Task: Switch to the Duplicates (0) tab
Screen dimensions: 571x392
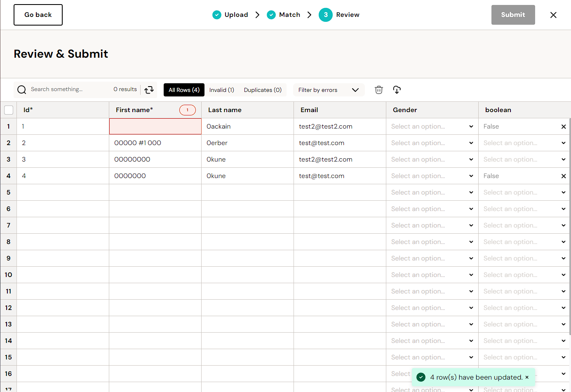Action: [x=263, y=90]
